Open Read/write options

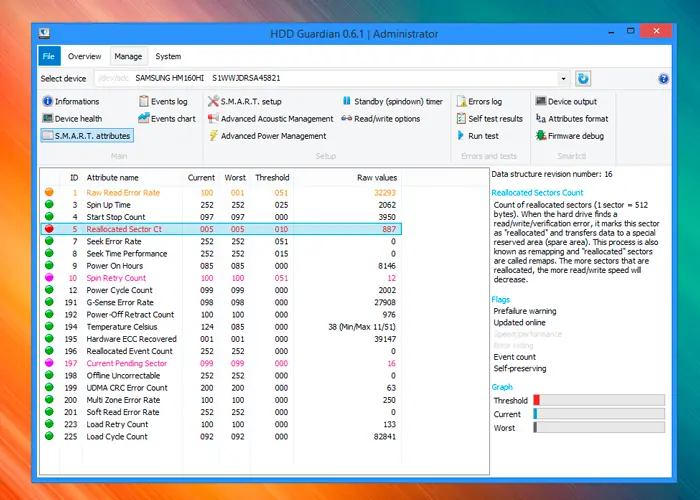point(381,119)
